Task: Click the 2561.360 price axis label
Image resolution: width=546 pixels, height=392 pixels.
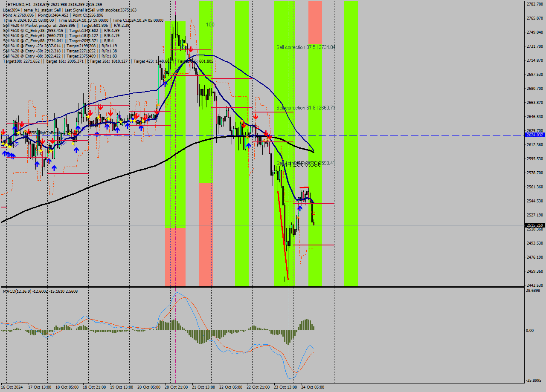Action: pos(535,187)
